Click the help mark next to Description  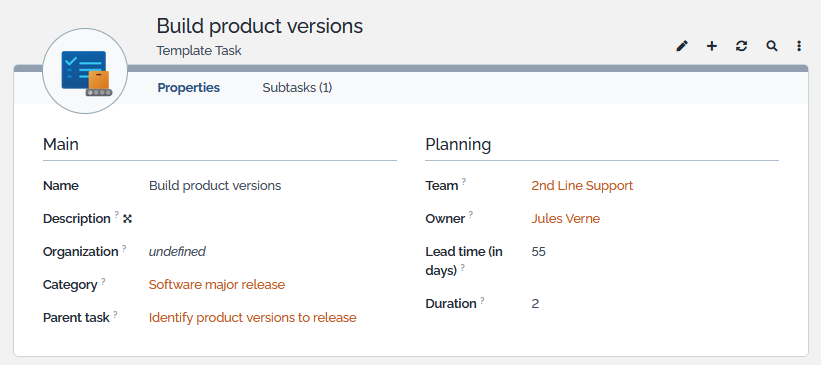tap(117, 215)
